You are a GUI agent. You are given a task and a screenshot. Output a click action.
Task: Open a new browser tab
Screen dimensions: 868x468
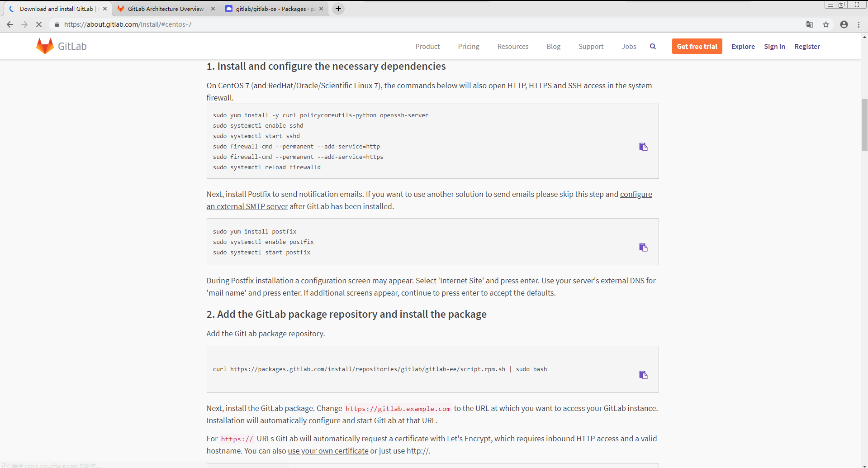pos(338,9)
